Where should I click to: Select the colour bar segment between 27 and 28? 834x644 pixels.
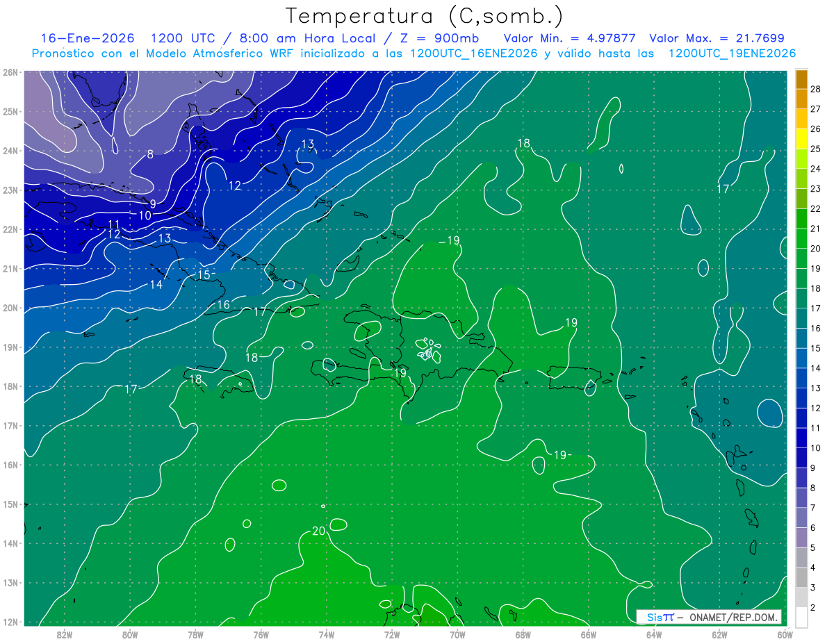pos(801,99)
